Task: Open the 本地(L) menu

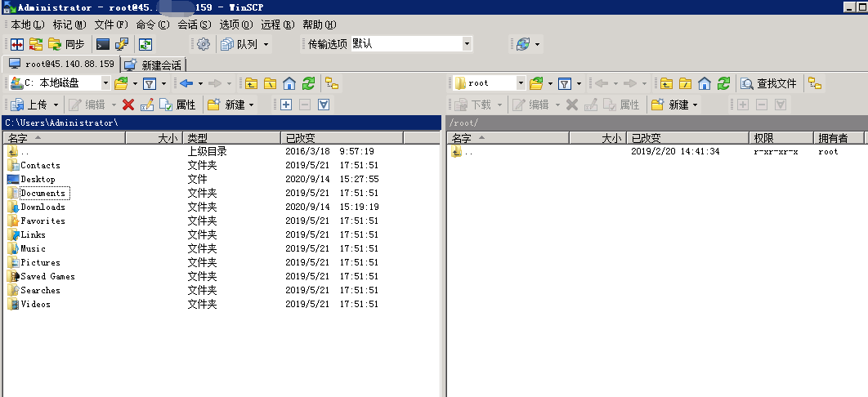Action: pyautogui.click(x=28, y=25)
